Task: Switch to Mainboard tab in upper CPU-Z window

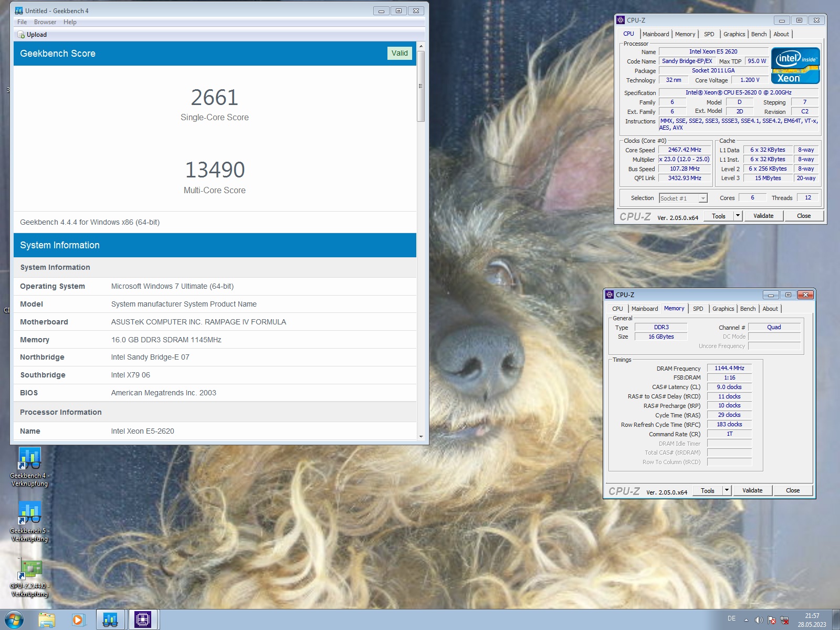Action: click(x=656, y=34)
